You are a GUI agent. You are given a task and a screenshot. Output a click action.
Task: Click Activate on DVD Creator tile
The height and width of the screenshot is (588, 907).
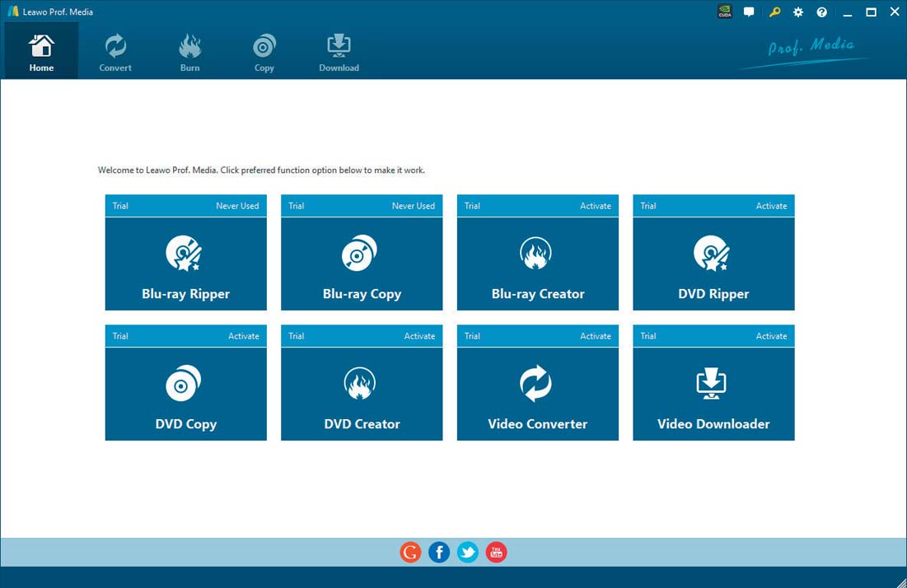(419, 336)
